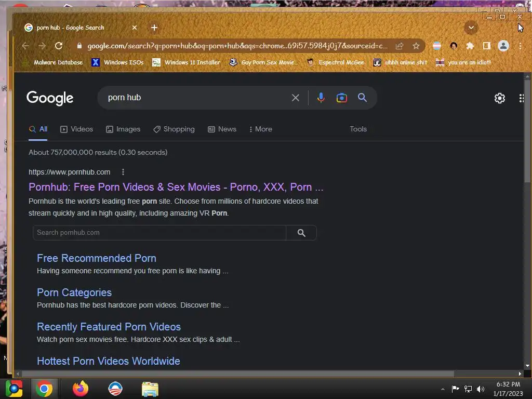Open the 'uhhh anime' bookmark
532x399 pixels.
tap(400, 62)
